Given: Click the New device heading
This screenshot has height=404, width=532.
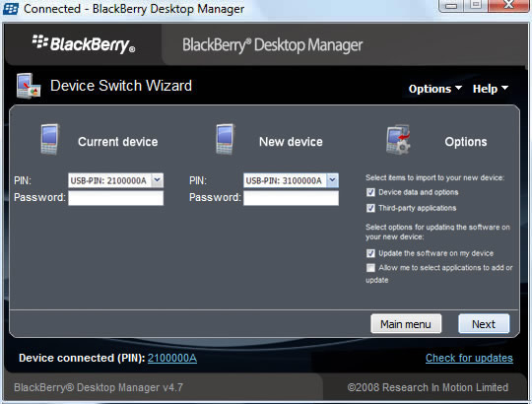Looking at the screenshot, I should pyautogui.click(x=291, y=142).
